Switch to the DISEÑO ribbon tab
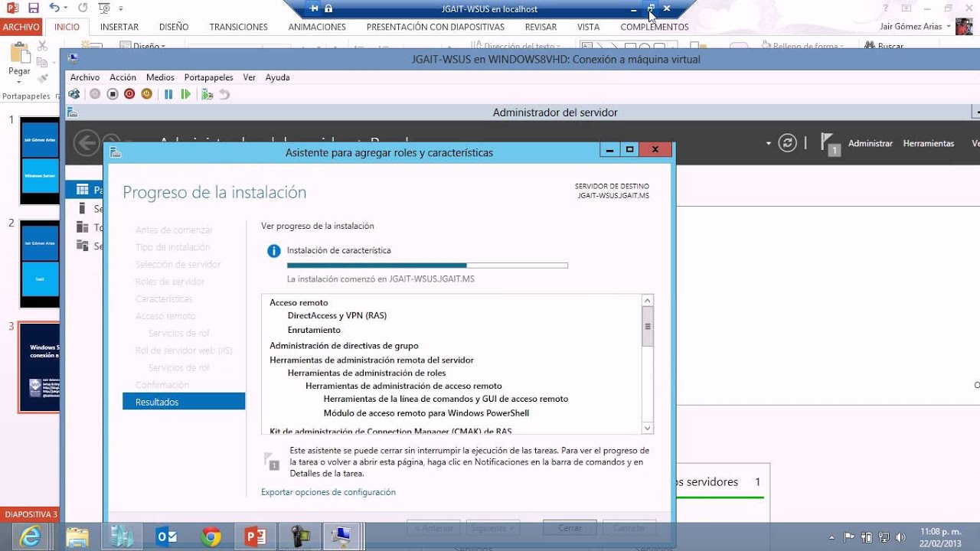 [x=174, y=27]
